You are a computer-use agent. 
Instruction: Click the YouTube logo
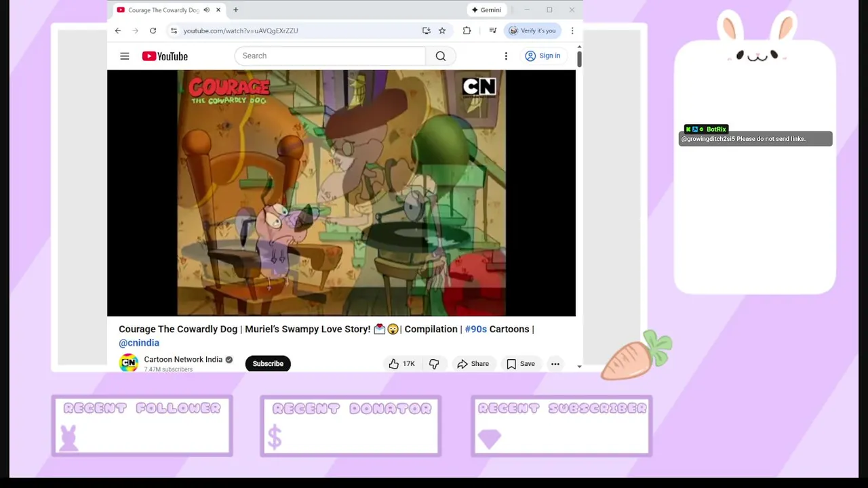(x=165, y=56)
